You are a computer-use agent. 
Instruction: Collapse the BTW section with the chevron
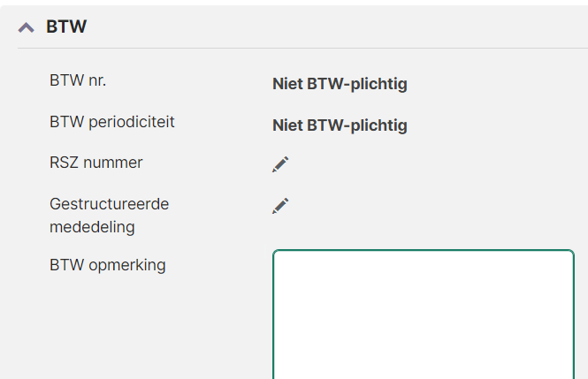click(27, 27)
